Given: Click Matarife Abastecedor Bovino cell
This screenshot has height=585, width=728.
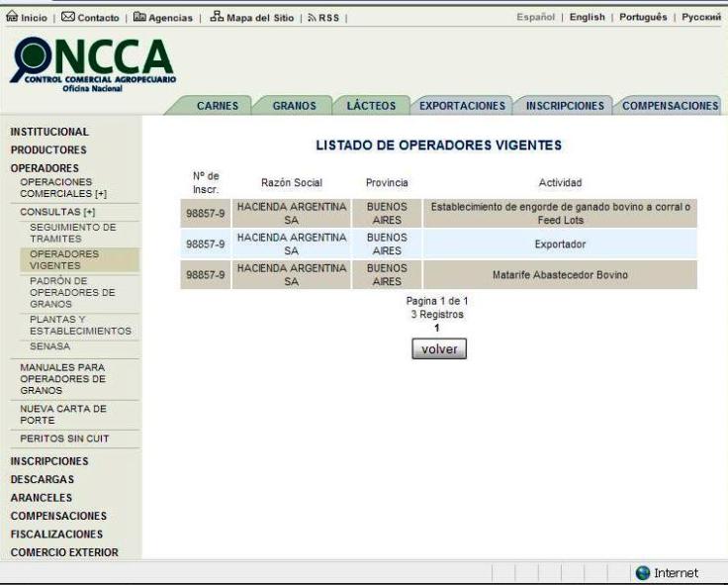Looking at the screenshot, I should (x=560, y=274).
